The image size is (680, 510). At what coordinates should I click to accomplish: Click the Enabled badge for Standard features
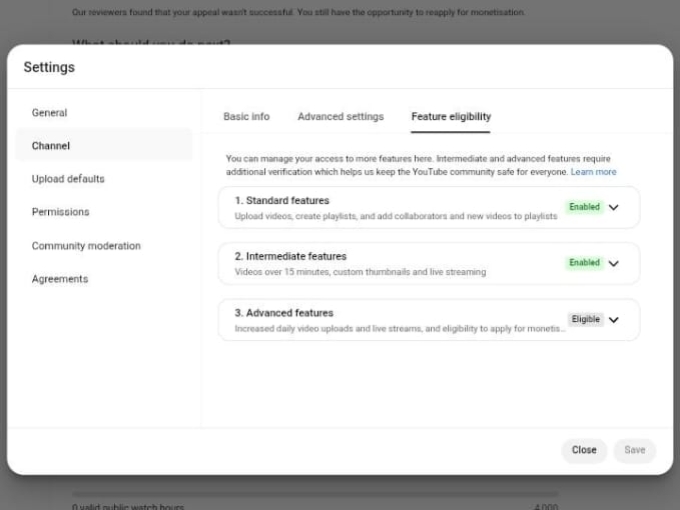(584, 207)
